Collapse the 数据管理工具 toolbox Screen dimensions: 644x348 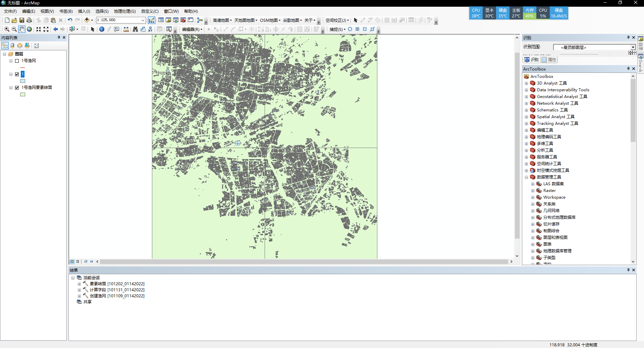tap(527, 177)
